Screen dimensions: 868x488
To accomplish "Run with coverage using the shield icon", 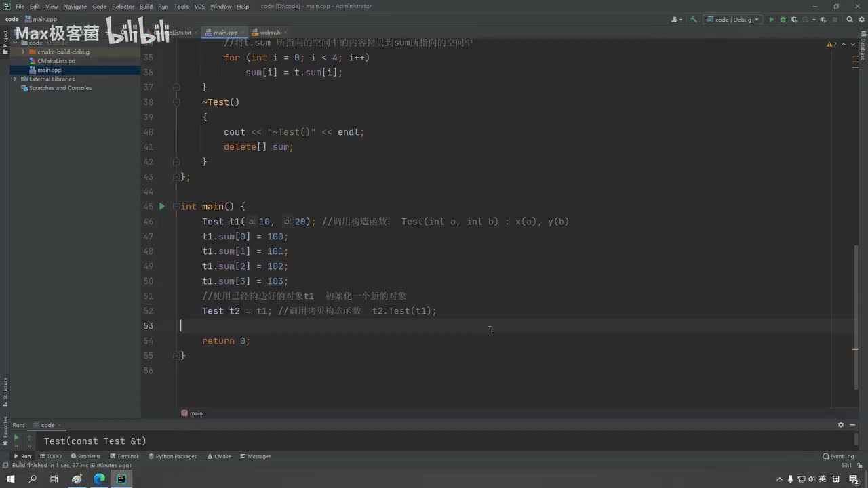I will 795,20.
